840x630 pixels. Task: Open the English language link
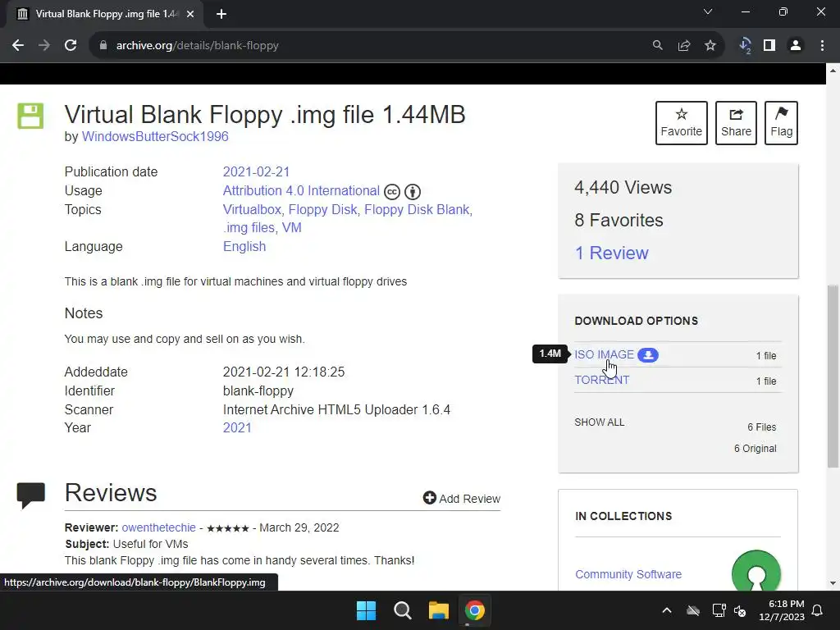click(x=244, y=246)
